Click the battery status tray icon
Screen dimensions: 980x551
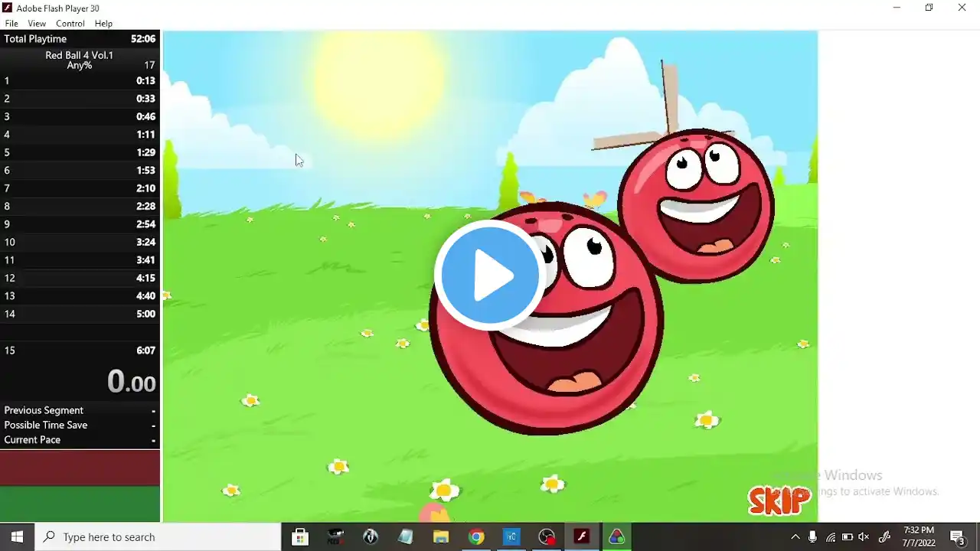click(x=847, y=536)
